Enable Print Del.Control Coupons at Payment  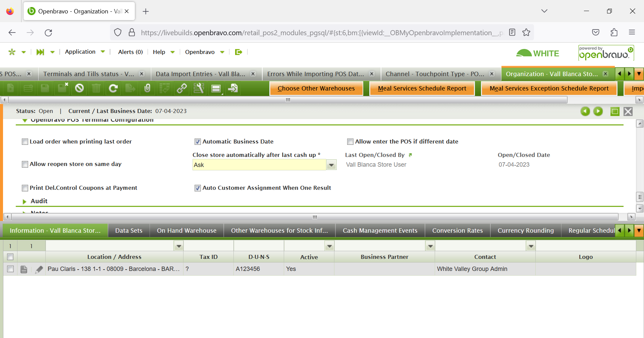[25, 188]
